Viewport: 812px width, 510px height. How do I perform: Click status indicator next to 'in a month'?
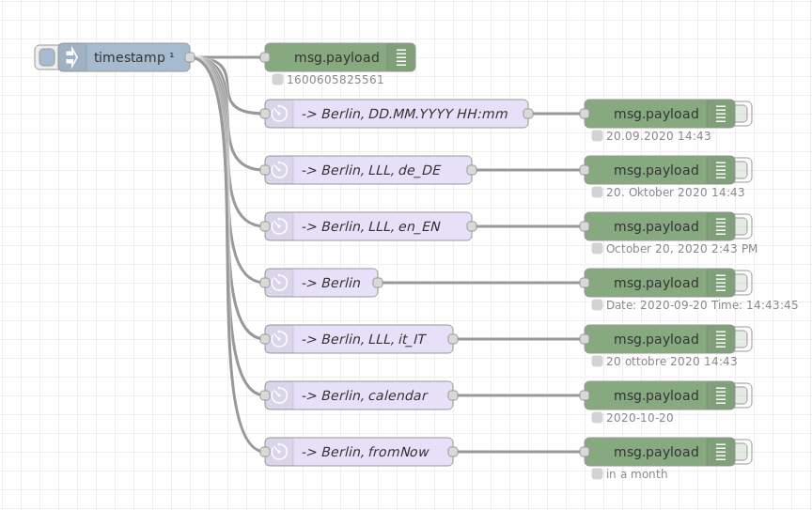[597, 474]
